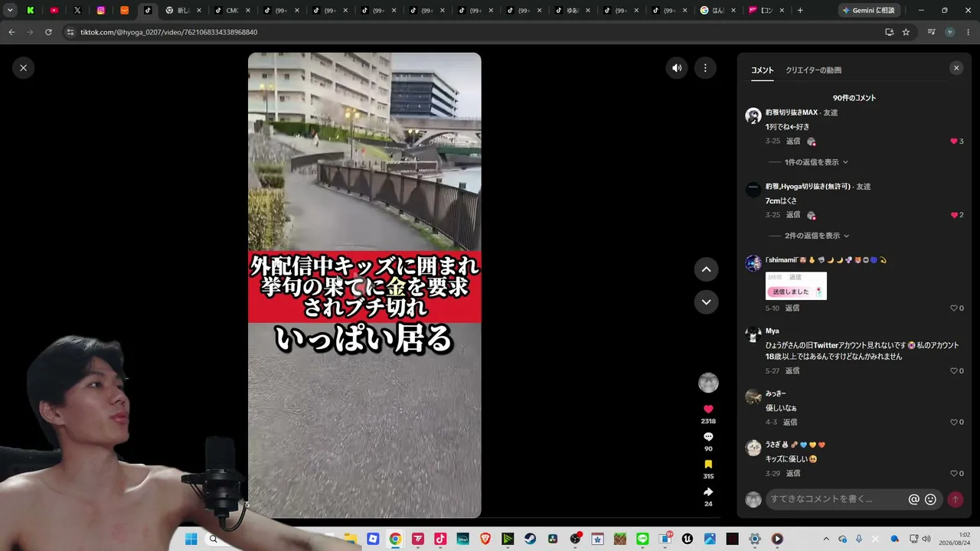980x551 pixels.
Task: Like the video with the heart icon
Action: [708, 409]
